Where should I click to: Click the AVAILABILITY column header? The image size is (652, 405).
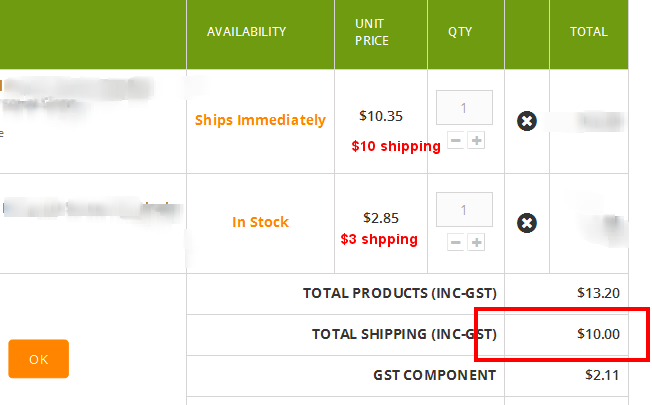[247, 32]
